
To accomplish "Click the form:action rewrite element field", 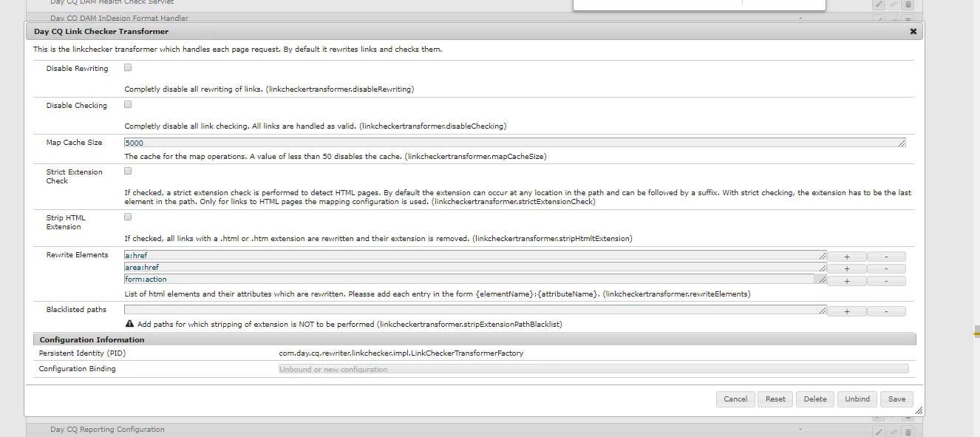I will click(x=475, y=280).
